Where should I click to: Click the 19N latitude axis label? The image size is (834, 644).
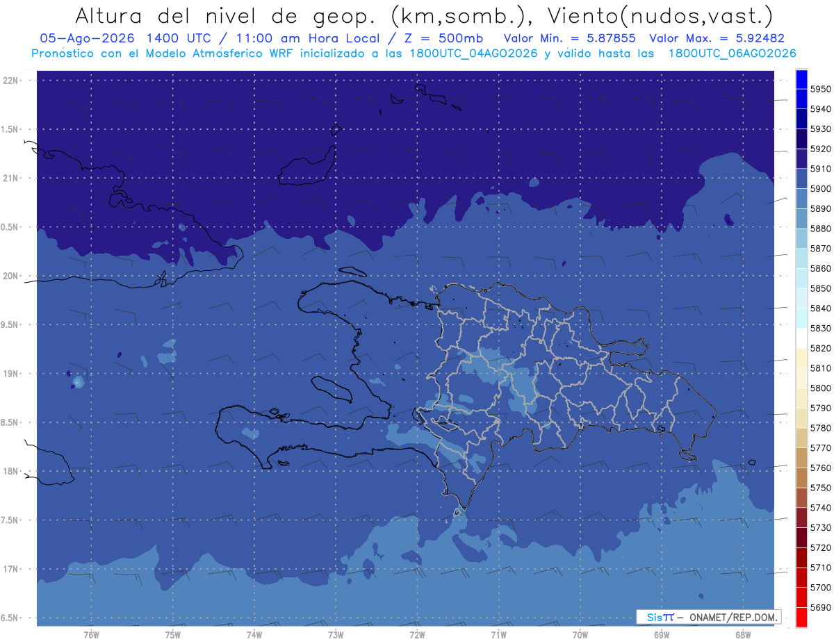[11, 374]
